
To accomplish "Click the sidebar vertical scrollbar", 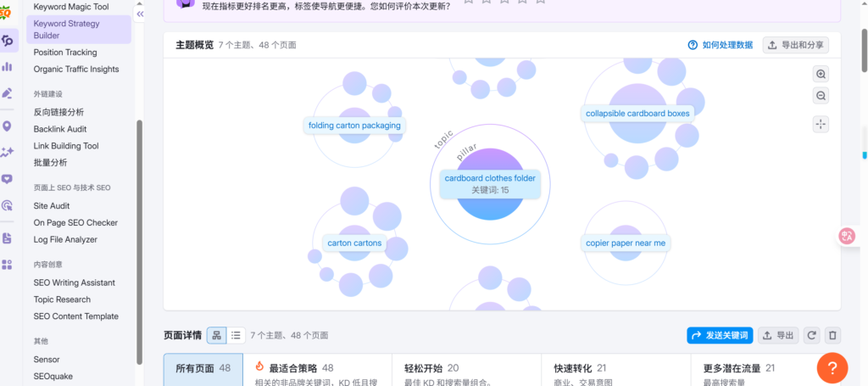I will point(140,242).
